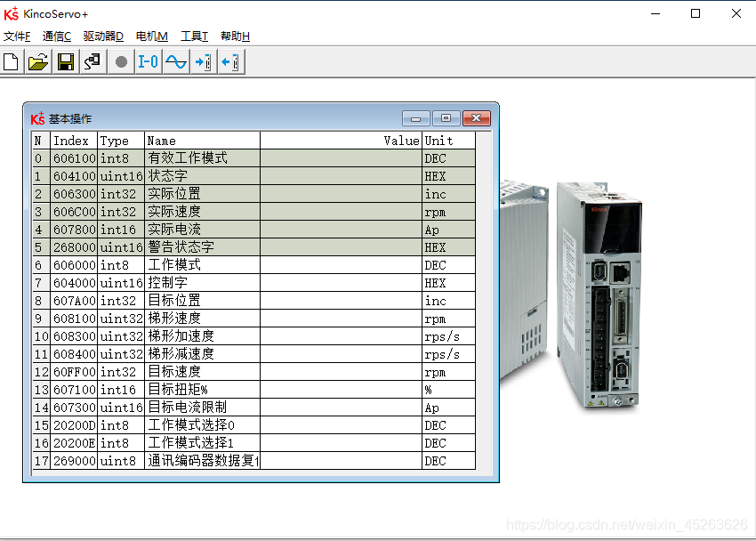Click the Value cell for 梯形减速度
The height and width of the screenshot is (541, 756).
pos(341,354)
